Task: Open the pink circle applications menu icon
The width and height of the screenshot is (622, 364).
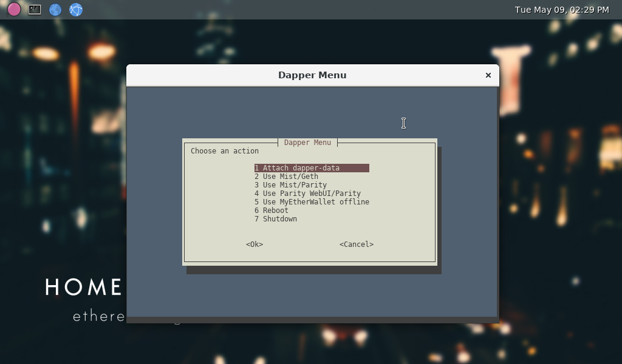Action: 14,10
